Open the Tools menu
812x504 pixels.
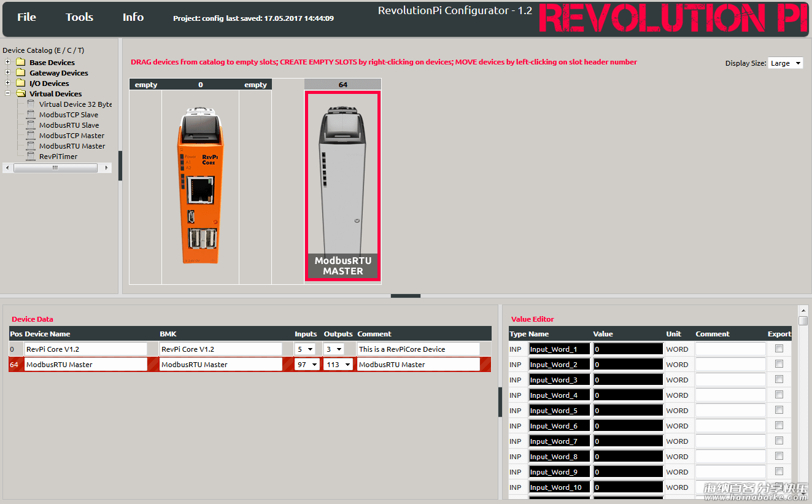80,17
